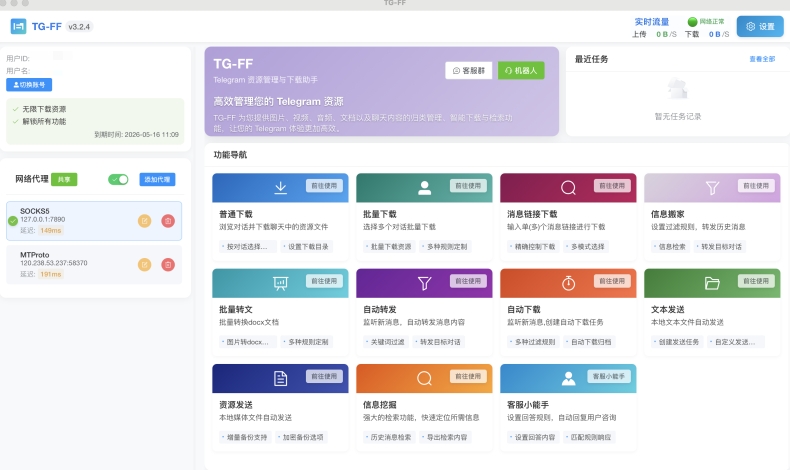Edit the MTProto proxy entry

pyautogui.click(x=145, y=264)
